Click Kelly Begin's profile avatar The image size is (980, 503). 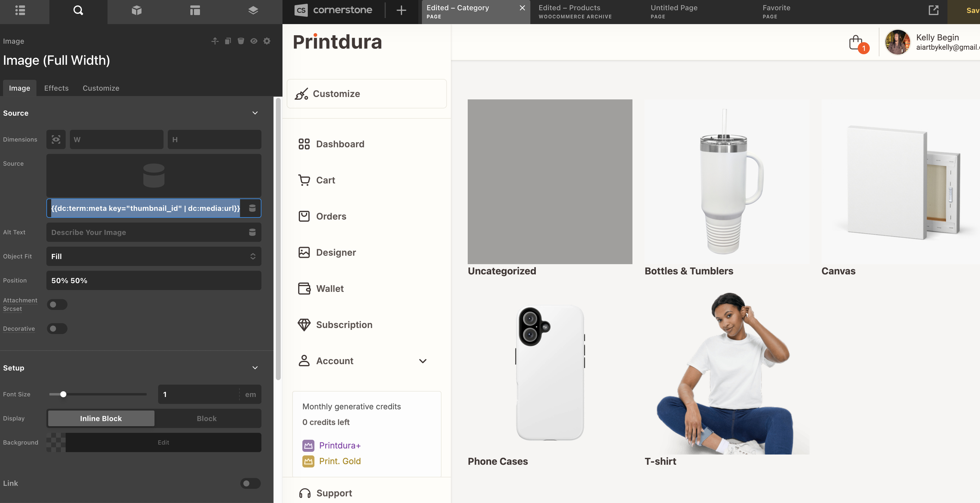click(x=897, y=42)
